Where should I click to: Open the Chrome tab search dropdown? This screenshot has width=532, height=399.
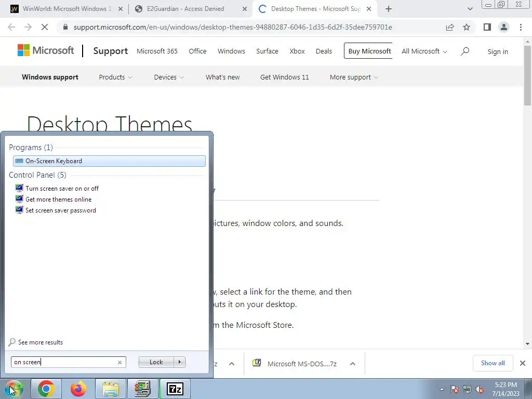coord(470,9)
